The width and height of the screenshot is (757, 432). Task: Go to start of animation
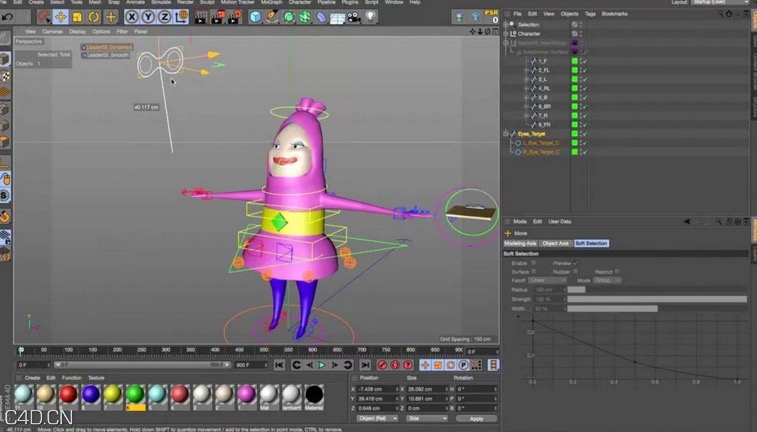click(279, 365)
